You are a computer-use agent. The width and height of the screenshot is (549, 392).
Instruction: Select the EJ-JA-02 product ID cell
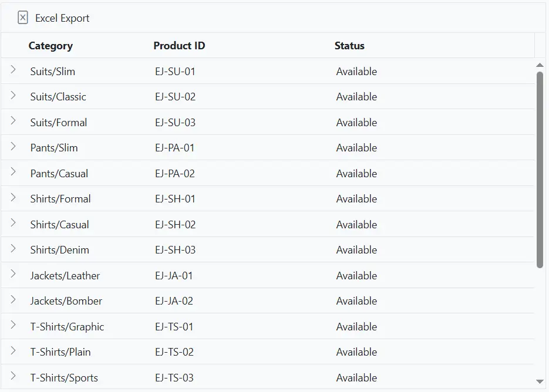pyautogui.click(x=174, y=301)
